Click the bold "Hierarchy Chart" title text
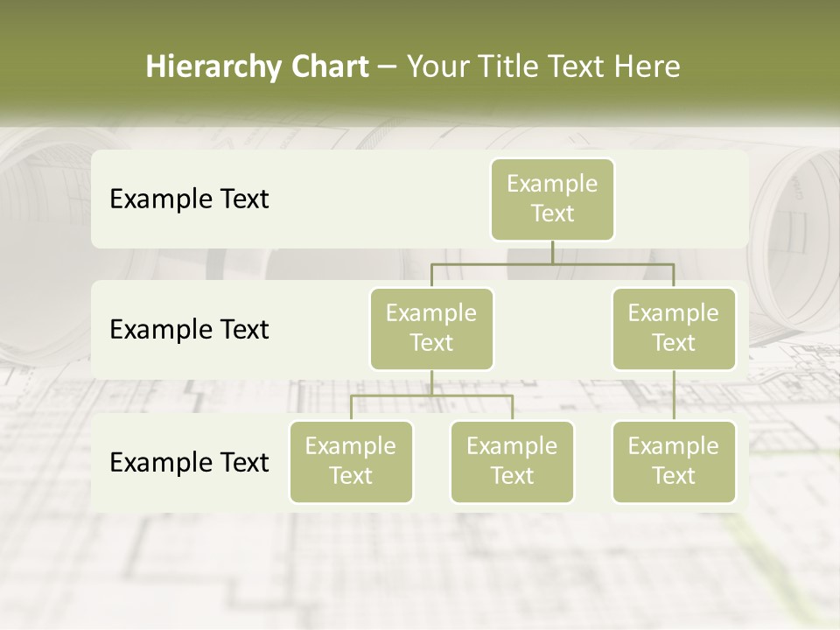The height and width of the screenshot is (630, 840). coord(257,66)
